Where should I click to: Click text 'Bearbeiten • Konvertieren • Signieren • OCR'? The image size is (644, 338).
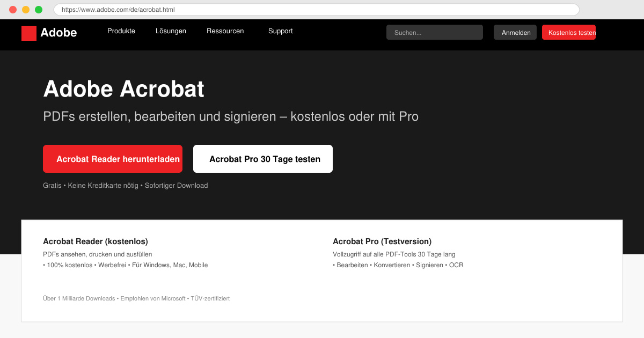(x=398, y=265)
